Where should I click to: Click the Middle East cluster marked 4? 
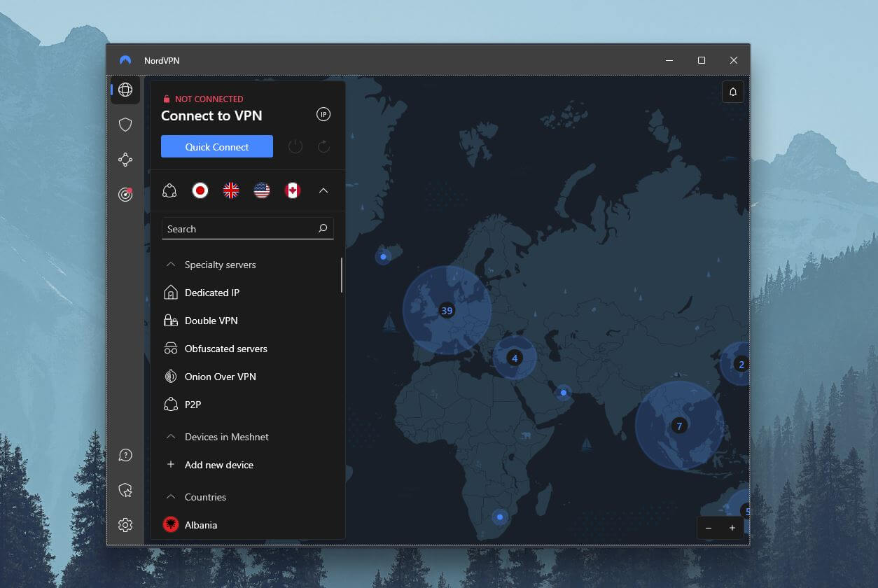pos(515,358)
